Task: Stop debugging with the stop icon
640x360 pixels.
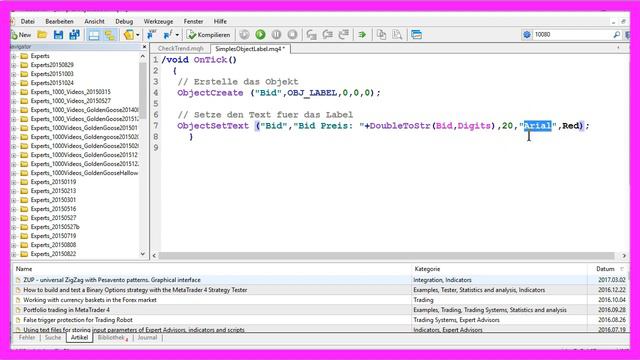Action: 292,35
